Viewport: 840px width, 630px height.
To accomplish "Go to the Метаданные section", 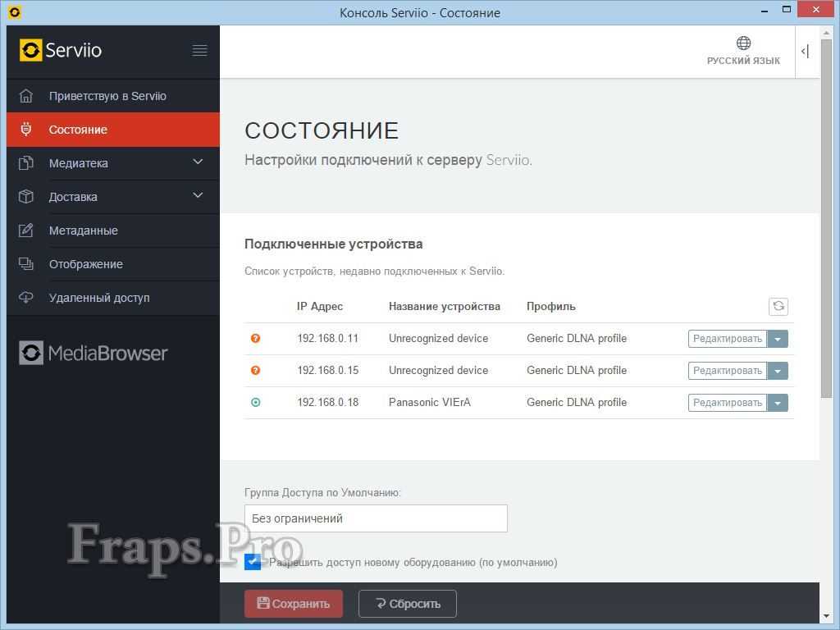I will point(113,231).
